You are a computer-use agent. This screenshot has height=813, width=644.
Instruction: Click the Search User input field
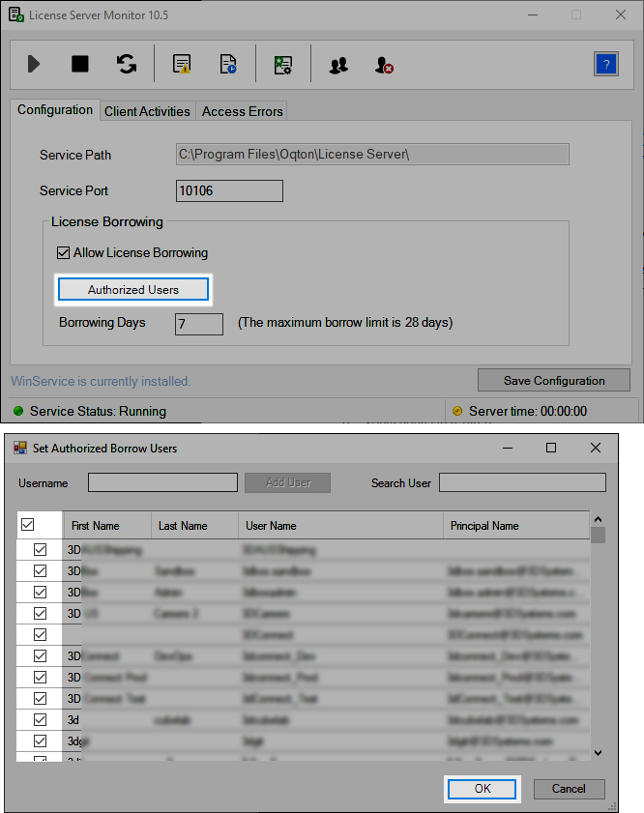pyautogui.click(x=522, y=482)
